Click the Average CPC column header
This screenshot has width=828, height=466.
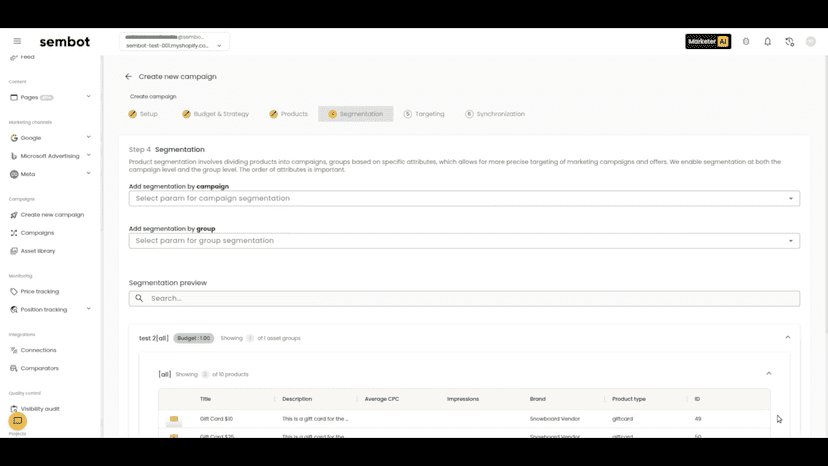click(x=382, y=399)
